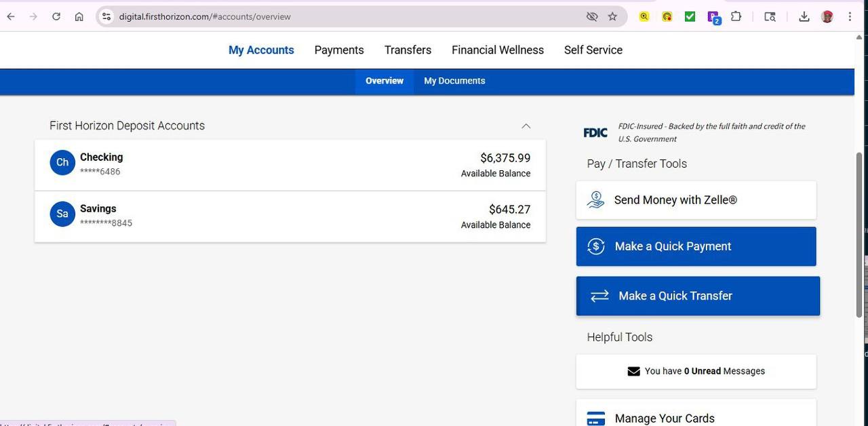Image resolution: width=868 pixels, height=426 pixels.
Task: Click the Quick Transfer arrows icon
Action: [599, 296]
